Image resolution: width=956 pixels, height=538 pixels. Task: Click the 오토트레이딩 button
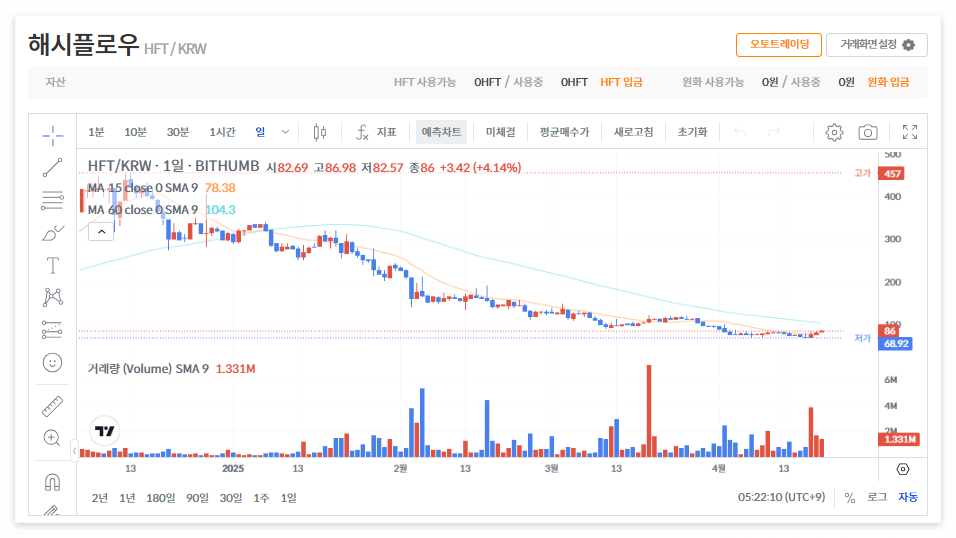[779, 45]
